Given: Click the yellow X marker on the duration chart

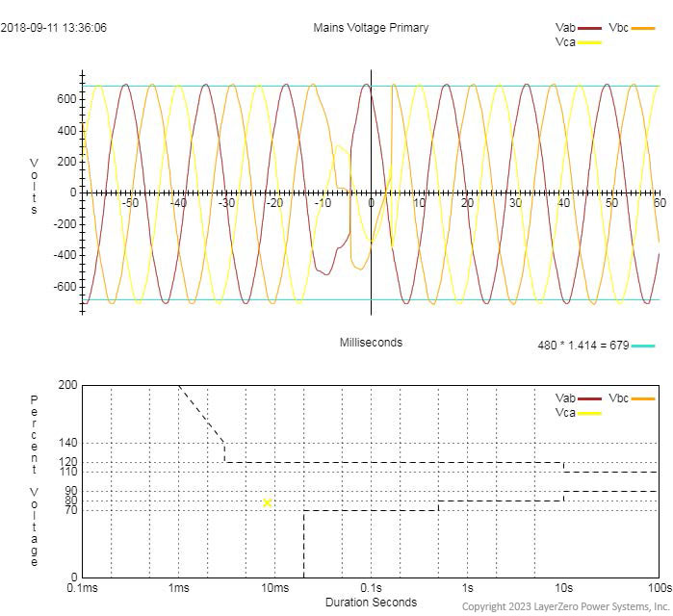Looking at the screenshot, I should (x=267, y=502).
